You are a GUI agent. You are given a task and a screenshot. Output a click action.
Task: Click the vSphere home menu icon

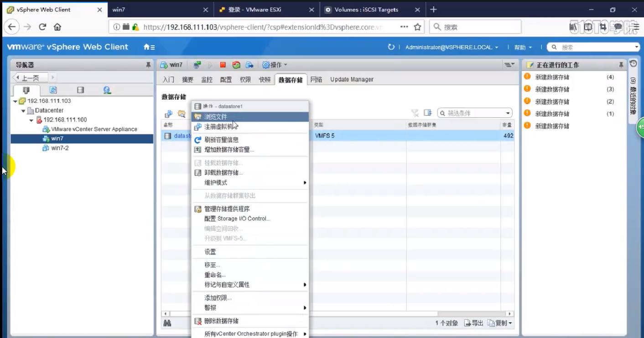(x=149, y=47)
